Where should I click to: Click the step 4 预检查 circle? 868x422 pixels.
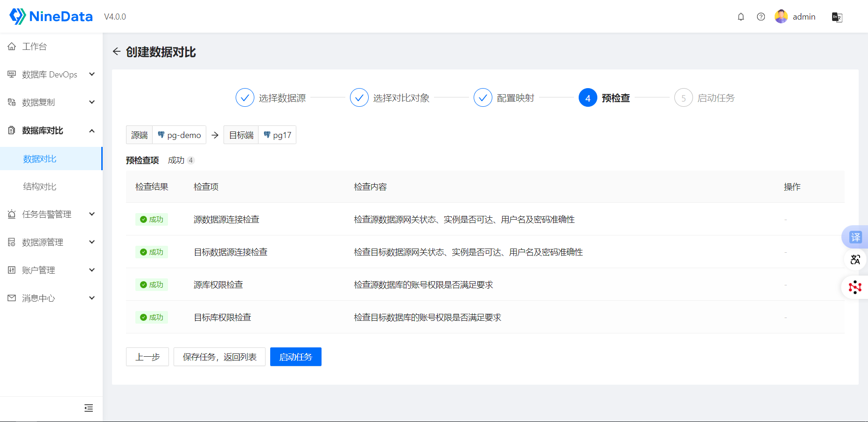click(x=588, y=97)
